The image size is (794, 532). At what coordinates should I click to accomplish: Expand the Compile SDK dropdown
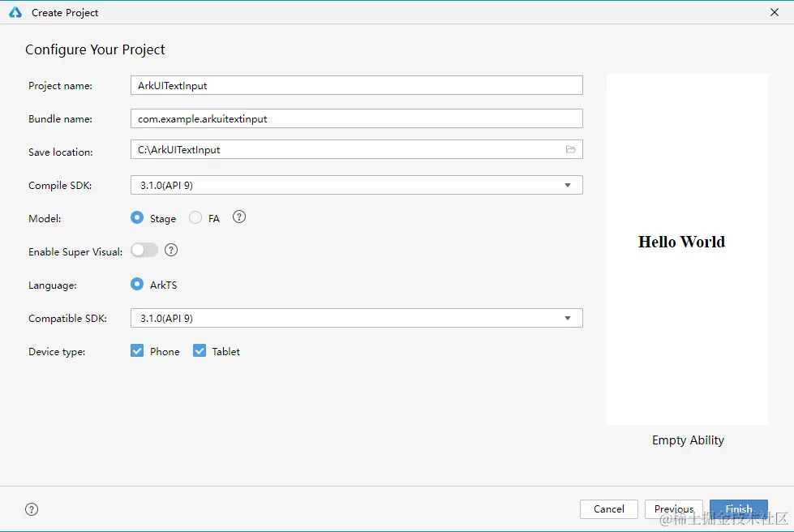(x=356, y=185)
